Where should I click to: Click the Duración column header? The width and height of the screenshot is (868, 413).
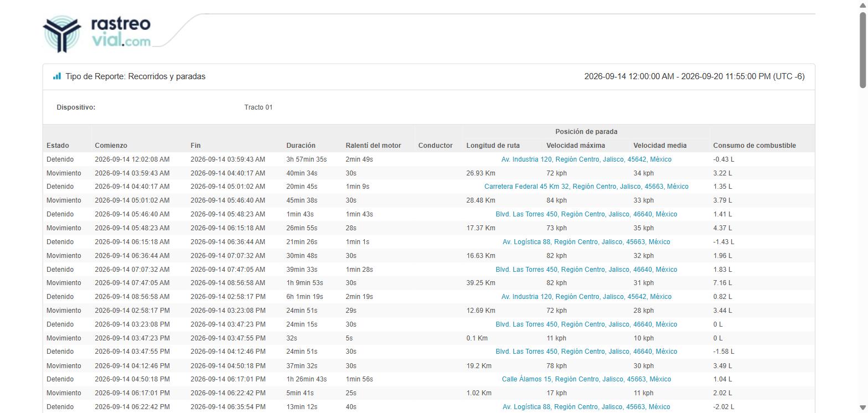point(301,146)
